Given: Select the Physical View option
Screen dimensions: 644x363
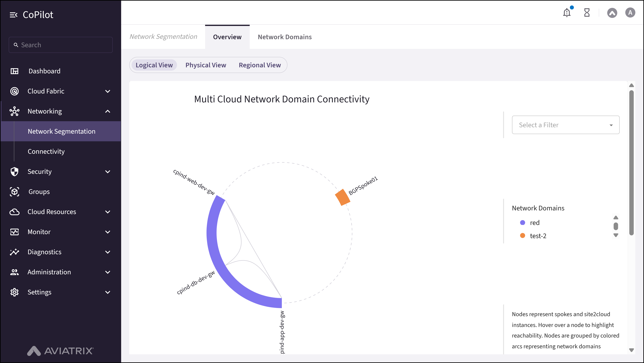Looking at the screenshot, I should point(206,65).
